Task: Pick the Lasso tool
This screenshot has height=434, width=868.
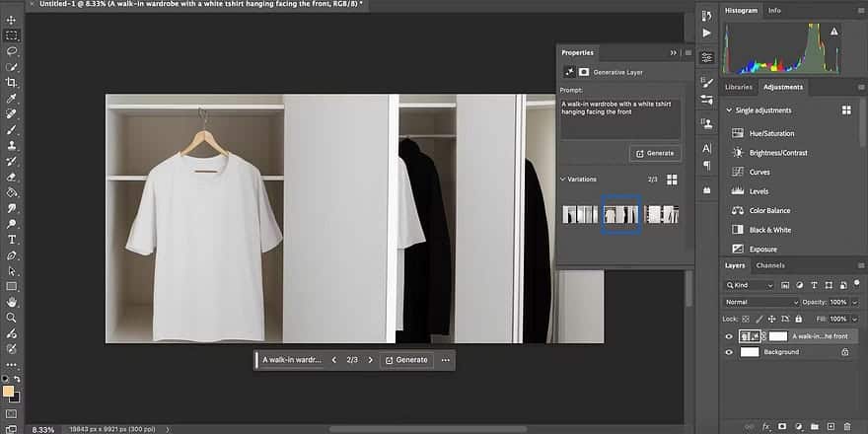Action: [x=12, y=51]
